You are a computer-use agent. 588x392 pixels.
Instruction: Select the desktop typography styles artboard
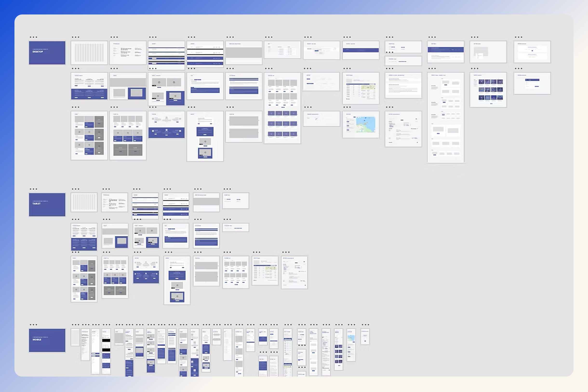(128, 53)
